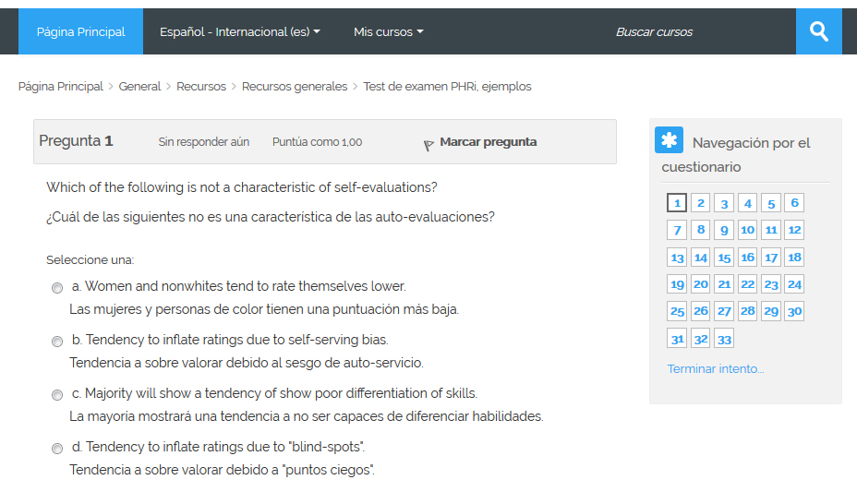
Task: Click Marcar pregunta to flag the question
Action: tap(489, 142)
